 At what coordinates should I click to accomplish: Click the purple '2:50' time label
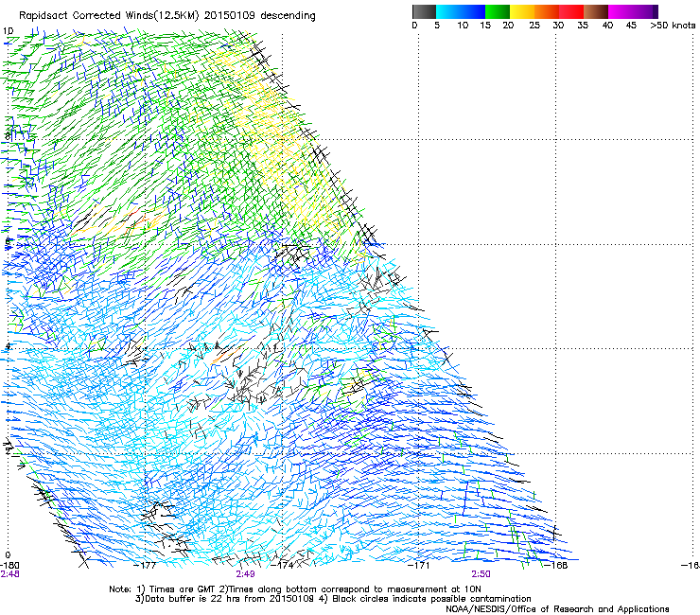pos(481,574)
